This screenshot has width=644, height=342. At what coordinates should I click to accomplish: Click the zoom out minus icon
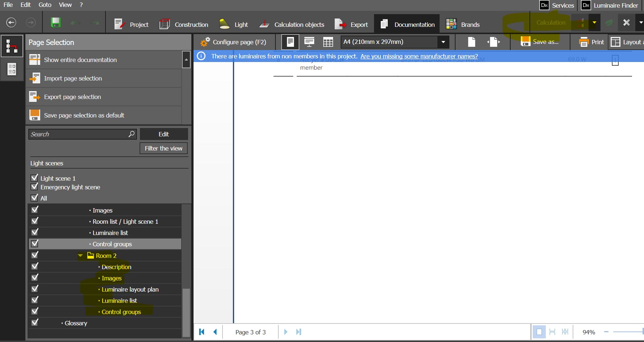pyautogui.click(x=606, y=332)
